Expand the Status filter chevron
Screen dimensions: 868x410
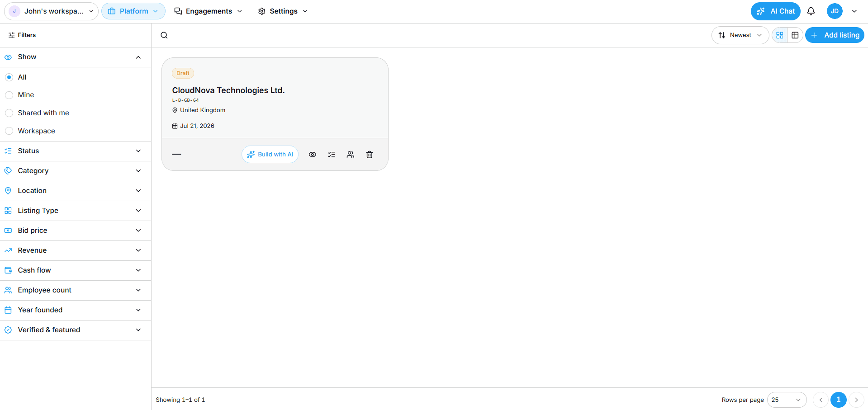pos(138,151)
